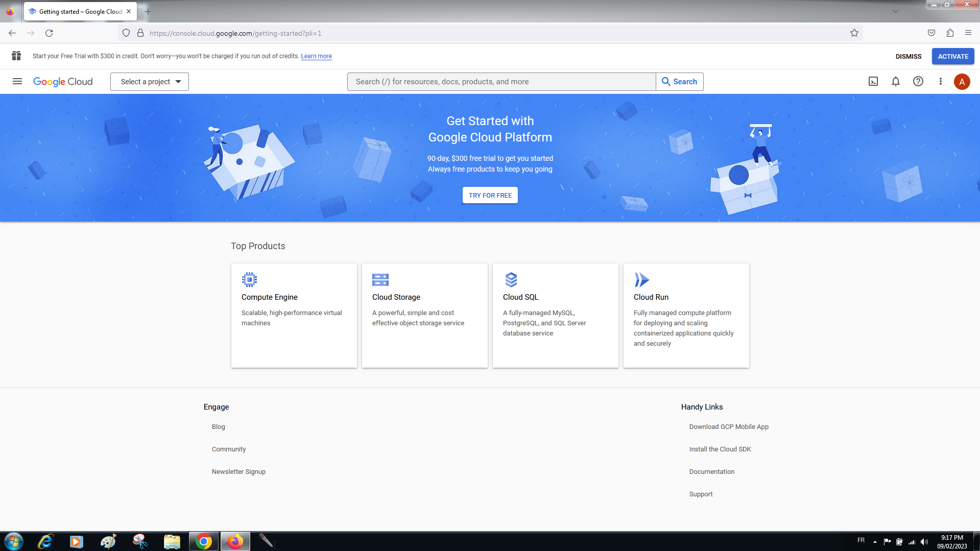
Task: Expand the Select a project dropdown
Action: coord(150,82)
